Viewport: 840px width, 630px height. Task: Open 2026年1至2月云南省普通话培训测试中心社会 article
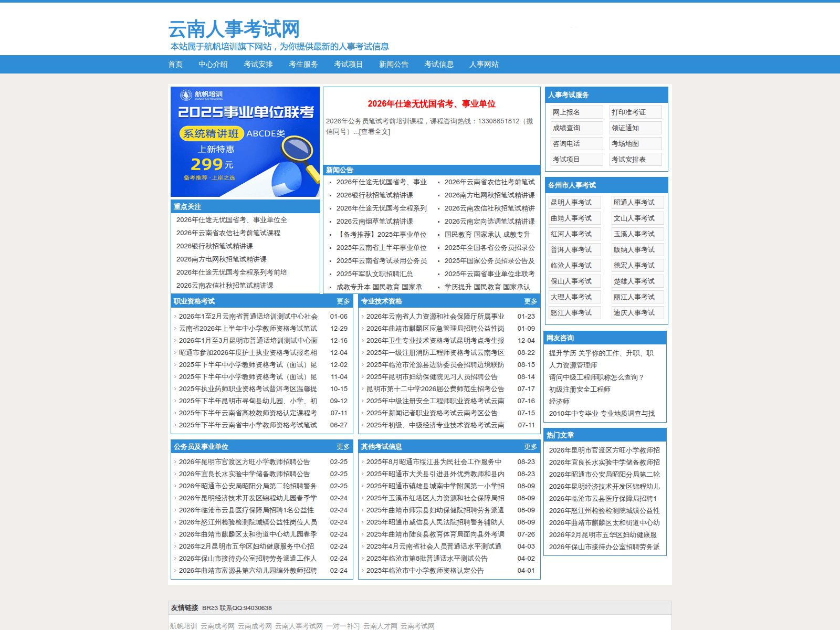248,317
